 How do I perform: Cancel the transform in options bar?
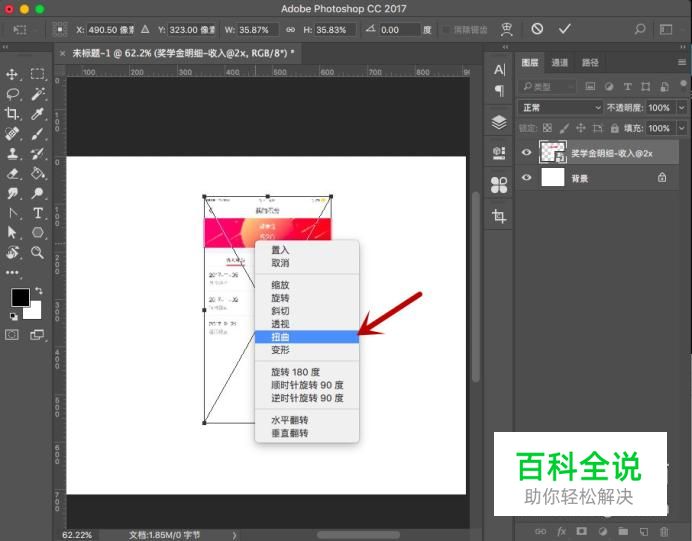click(x=537, y=29)
